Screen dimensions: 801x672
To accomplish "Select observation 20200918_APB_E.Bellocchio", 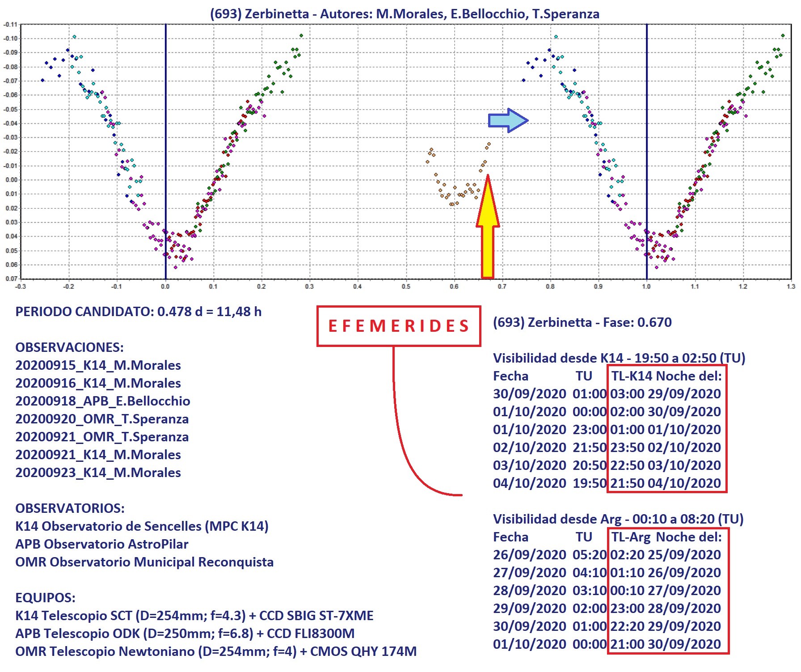I will (x=102, y=401).
